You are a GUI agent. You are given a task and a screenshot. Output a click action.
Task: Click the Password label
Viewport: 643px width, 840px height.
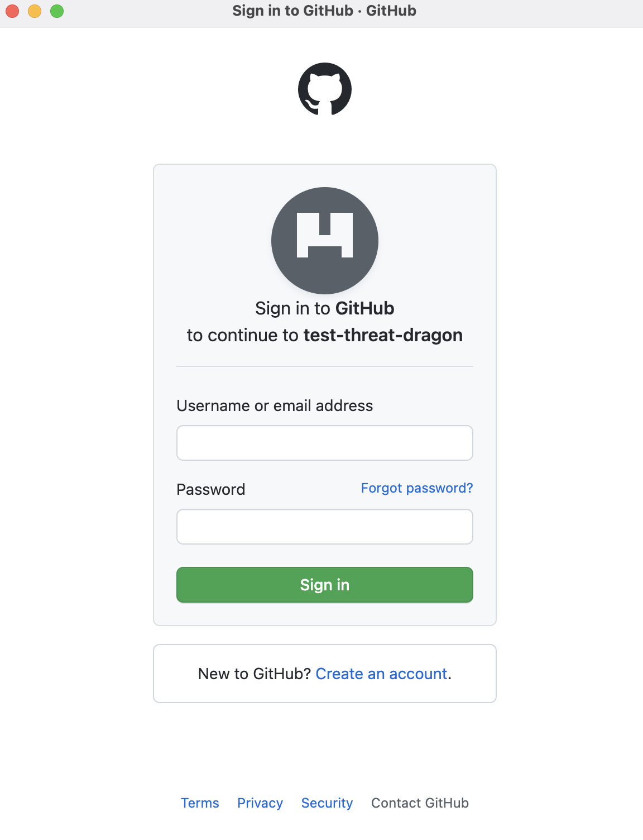211,489
